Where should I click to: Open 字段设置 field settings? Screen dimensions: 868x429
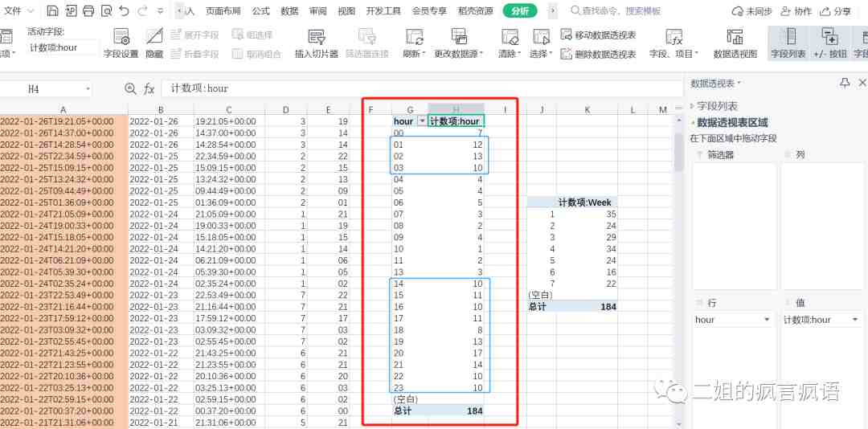tap(121, 43)
